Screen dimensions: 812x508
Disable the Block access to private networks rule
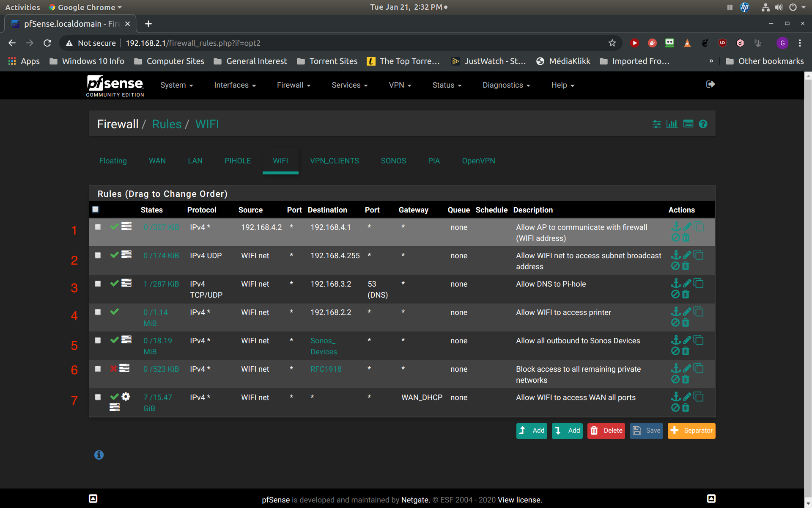tap(675, 379)
